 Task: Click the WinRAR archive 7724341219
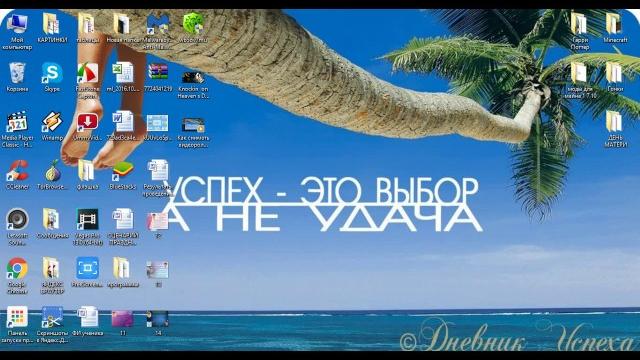point(158,73)
